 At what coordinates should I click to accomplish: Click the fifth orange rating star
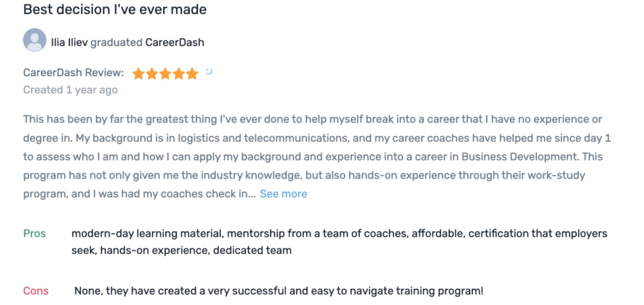(192, 74)
